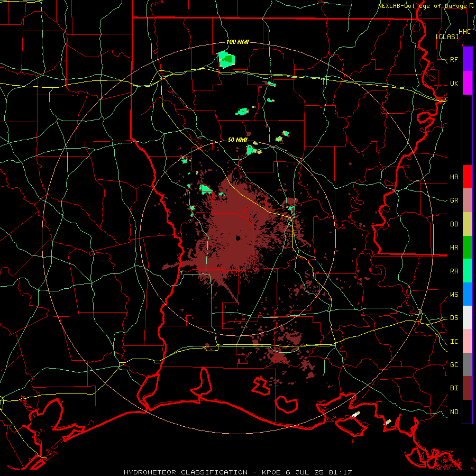Click the ND legend label

tap(454, 412)
